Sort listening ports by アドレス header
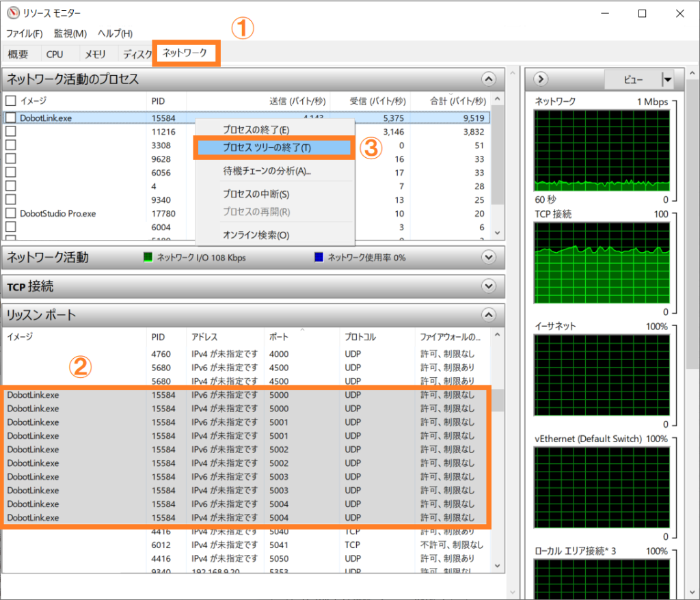This screenshot has height=600, width=700. (x=226, y=337)
